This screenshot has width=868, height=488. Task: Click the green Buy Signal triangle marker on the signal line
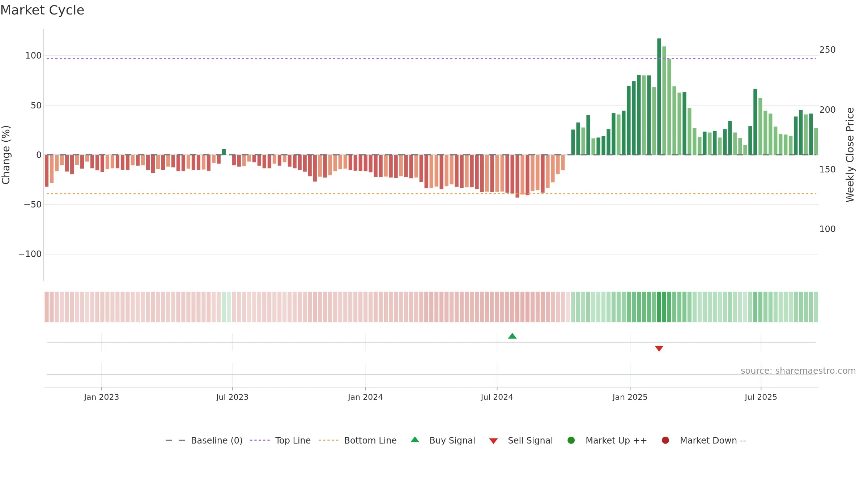[x=512, y=336]
